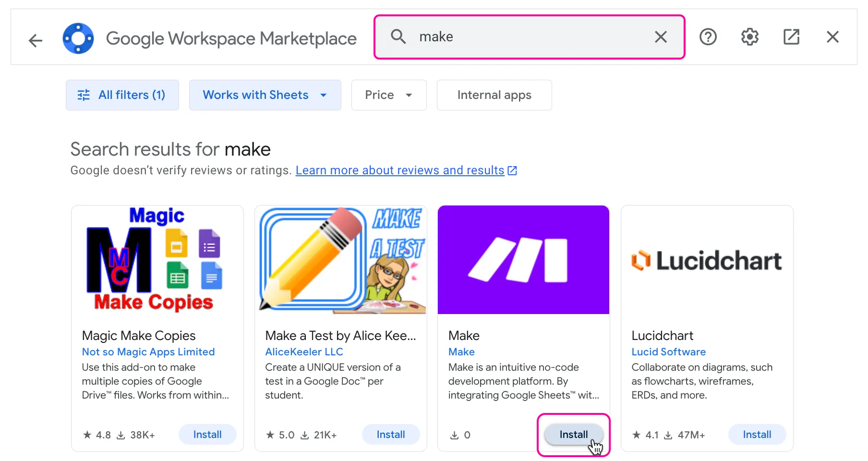Click the Magic Make Copies title
Image resolution: width=868 pixels, height=461 pixels.
[139, 336]
